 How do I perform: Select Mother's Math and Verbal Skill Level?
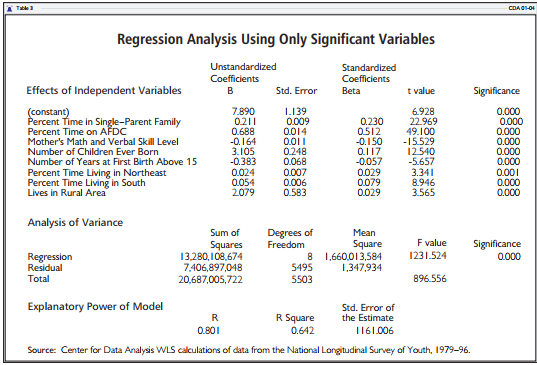[103, 142]
